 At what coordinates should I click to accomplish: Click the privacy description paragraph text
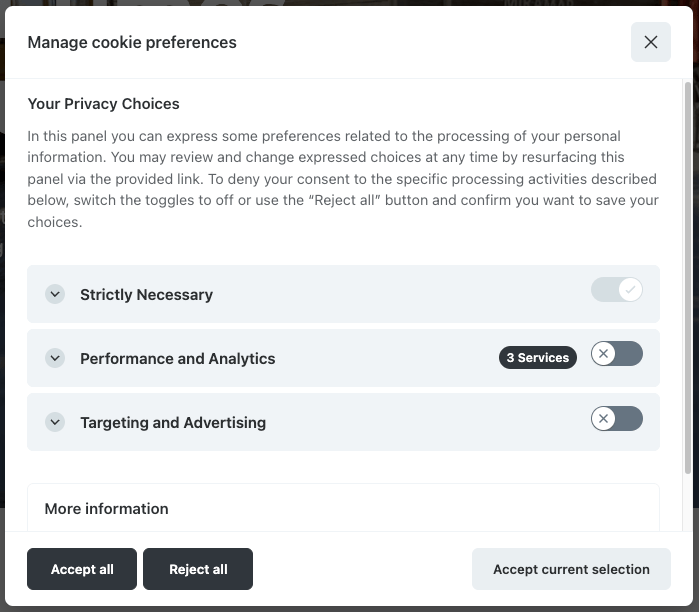tap(342, 179)
